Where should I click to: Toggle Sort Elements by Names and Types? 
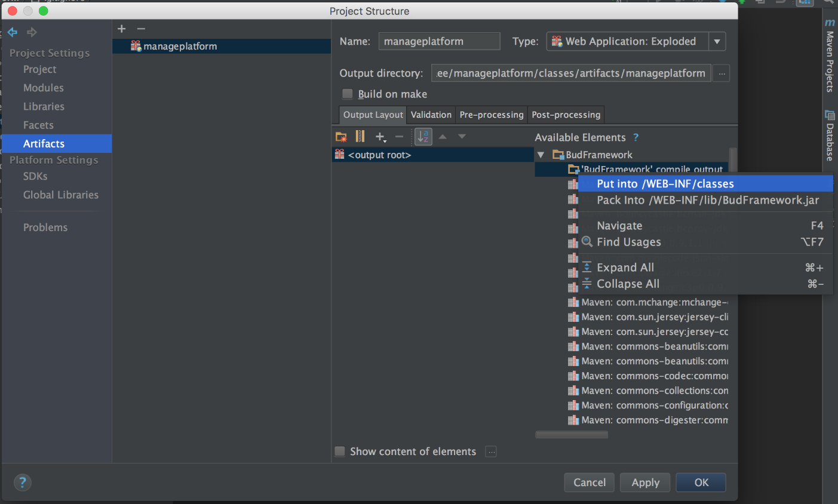click(x=423, y=137)
